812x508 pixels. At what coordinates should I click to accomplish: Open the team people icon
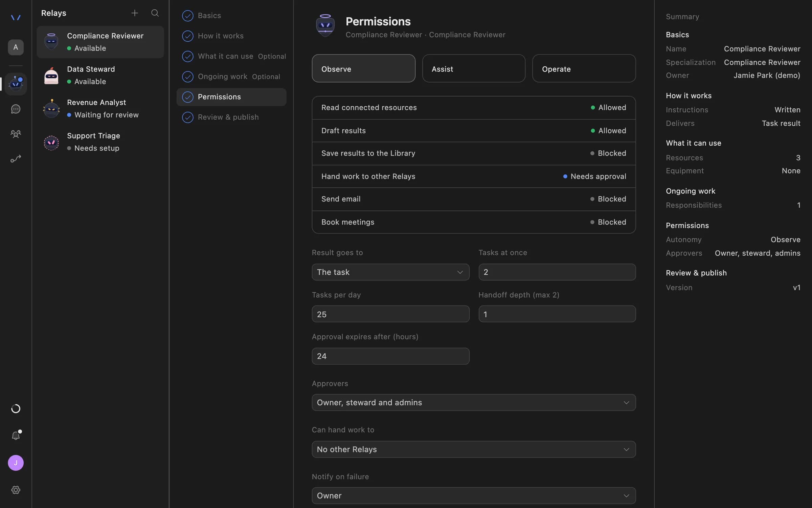pyautogui.click(x=16, y=134)
